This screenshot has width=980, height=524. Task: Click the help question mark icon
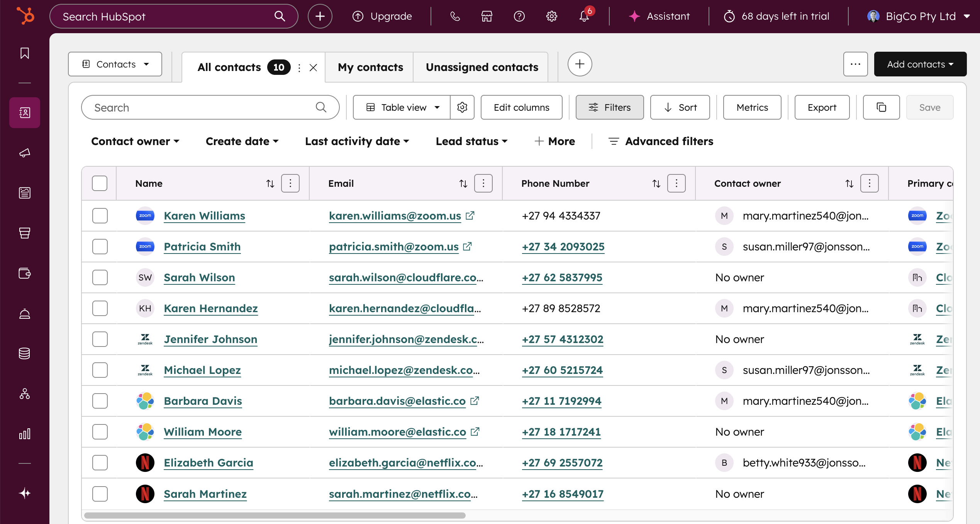coord(519,16)
